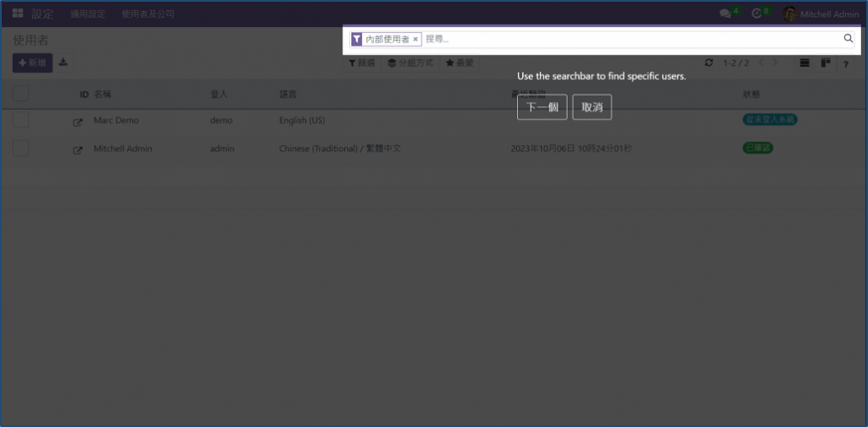Open external link icon for Mitchell Admin
This screenshot has height=427, width=868.
click(x=77, y=151)
